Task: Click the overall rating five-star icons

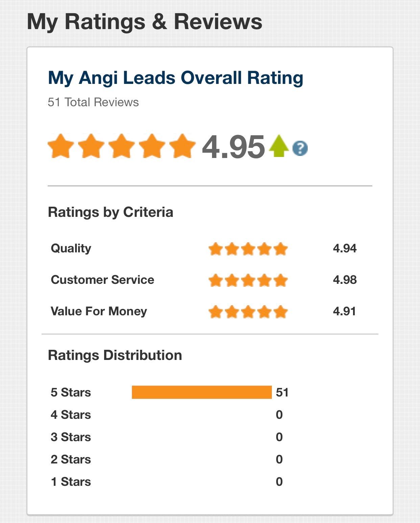Action: [x=122, y=146]
